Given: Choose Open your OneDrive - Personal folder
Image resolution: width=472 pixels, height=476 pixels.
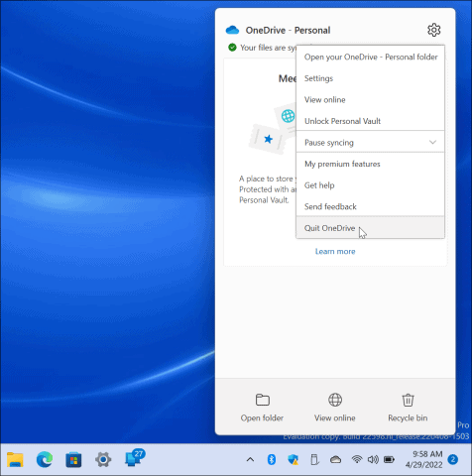Looking at the screenshot, I should pos(371,58).
